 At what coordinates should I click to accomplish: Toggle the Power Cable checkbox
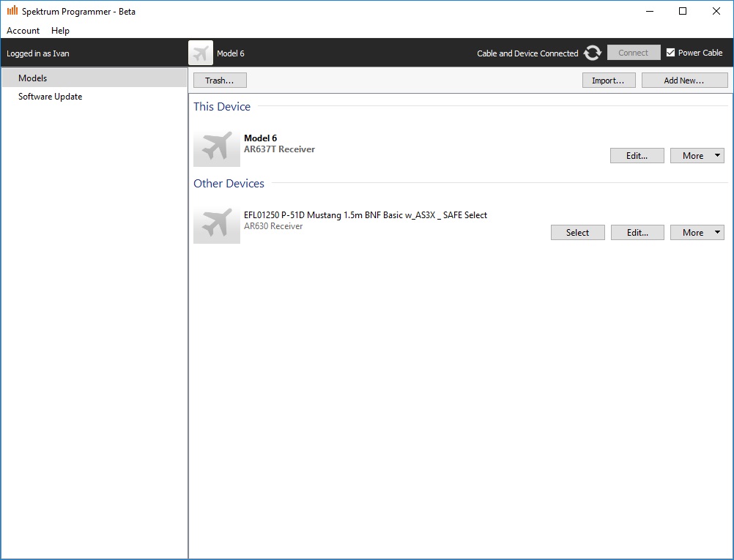(x=670, y=53)
